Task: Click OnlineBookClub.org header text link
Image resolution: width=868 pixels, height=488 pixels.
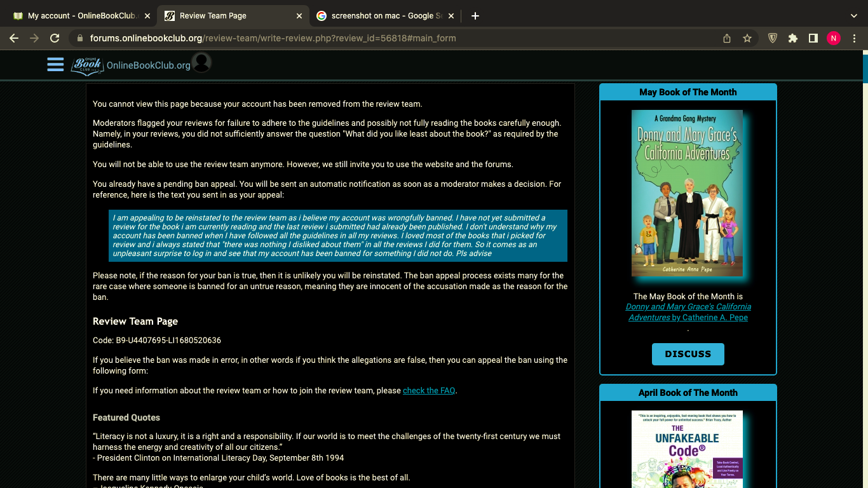Action: coord(149,65)
